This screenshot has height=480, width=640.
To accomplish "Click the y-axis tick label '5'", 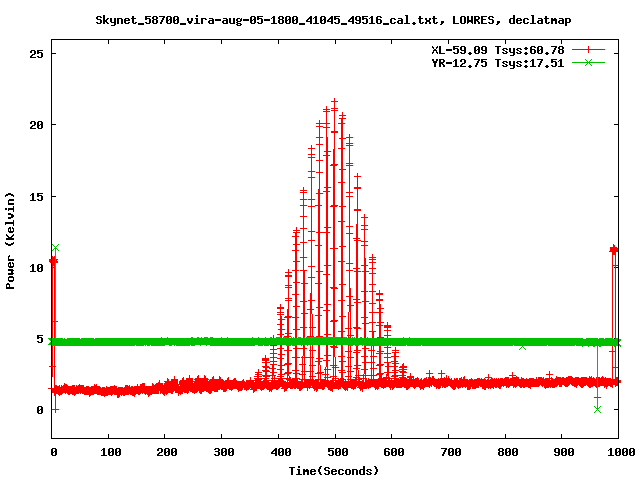I will pos(40,339).
